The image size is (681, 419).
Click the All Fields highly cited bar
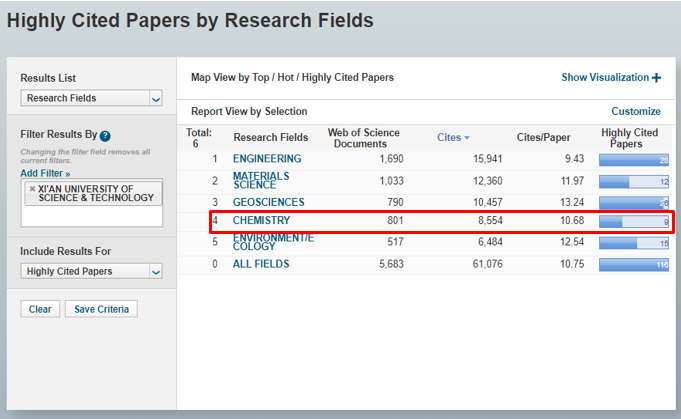coord(633,264)
